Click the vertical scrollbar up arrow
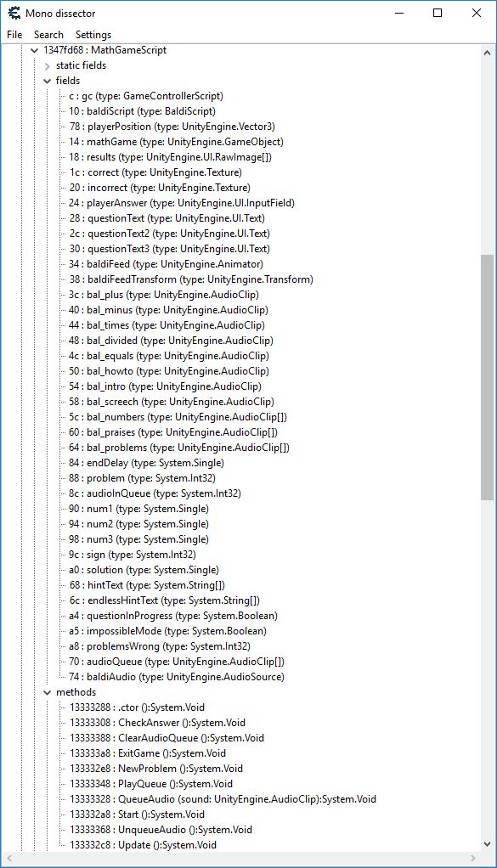 487,54
